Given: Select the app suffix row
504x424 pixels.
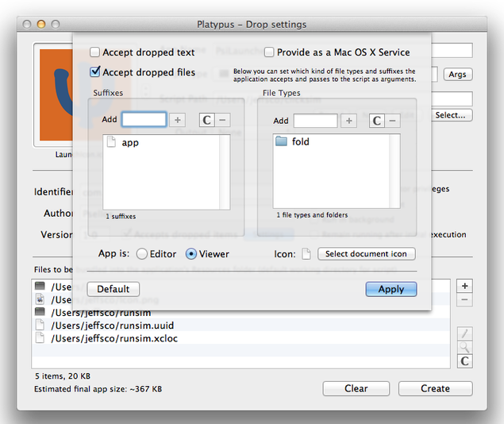Looking at the screenshot, I should pyautogui.click(x=161, y=142).
